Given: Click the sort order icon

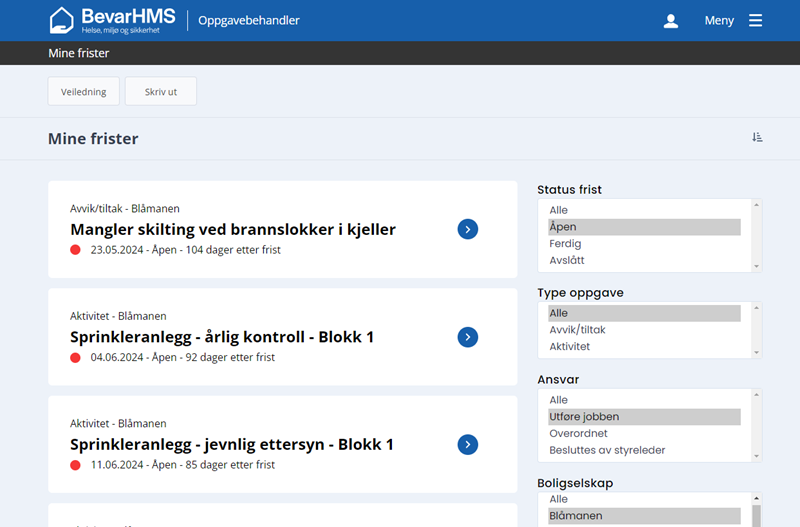Looking at the screenshot, I should tap(757, 138).
